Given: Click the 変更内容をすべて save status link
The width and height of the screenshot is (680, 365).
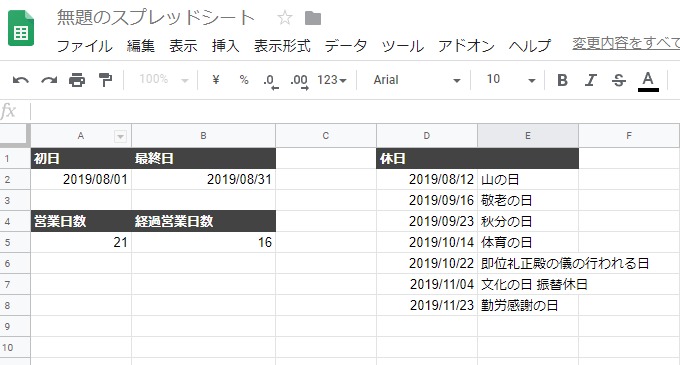Looking at the screenshot, I should tap(626, 43).
